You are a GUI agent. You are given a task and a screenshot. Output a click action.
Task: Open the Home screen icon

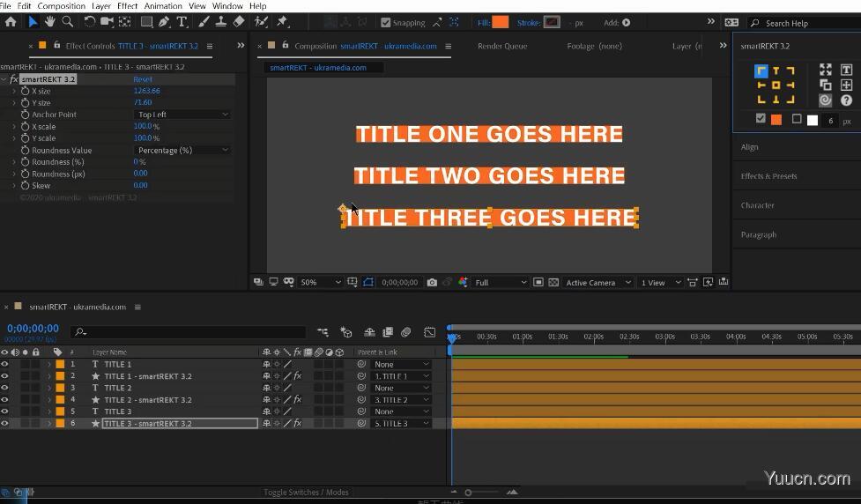pos(11,22)
